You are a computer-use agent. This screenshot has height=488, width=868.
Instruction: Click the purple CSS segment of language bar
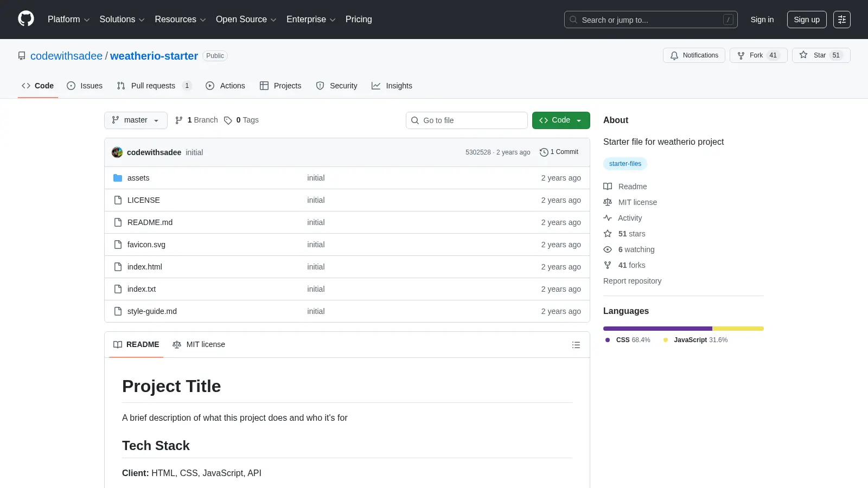click(658, 329)
